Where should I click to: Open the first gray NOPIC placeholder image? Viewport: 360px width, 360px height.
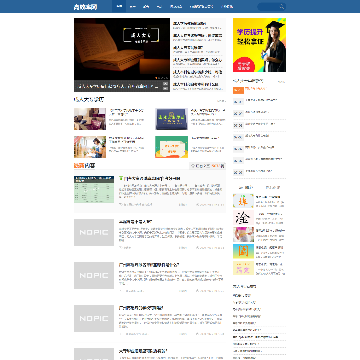pos(94,232)
